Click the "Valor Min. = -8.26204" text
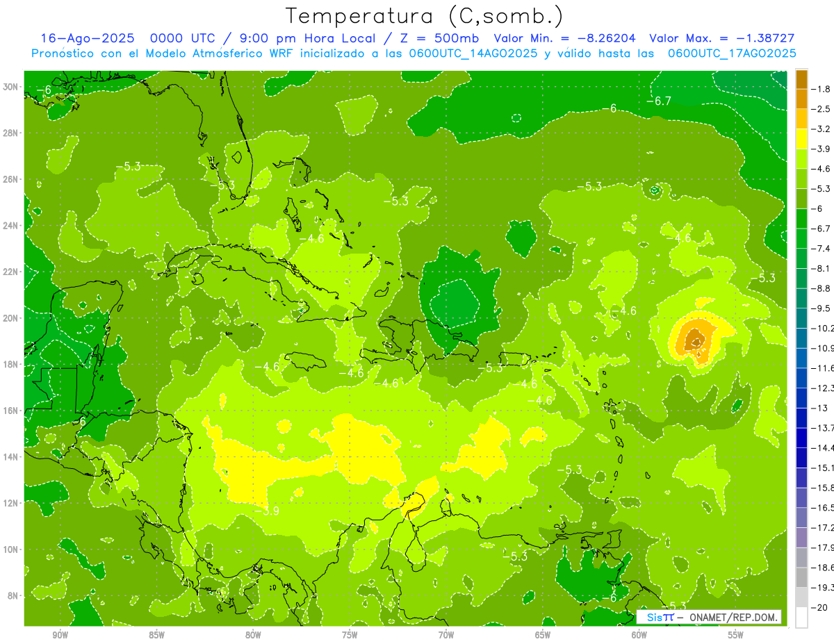 (x=564, y=38)
